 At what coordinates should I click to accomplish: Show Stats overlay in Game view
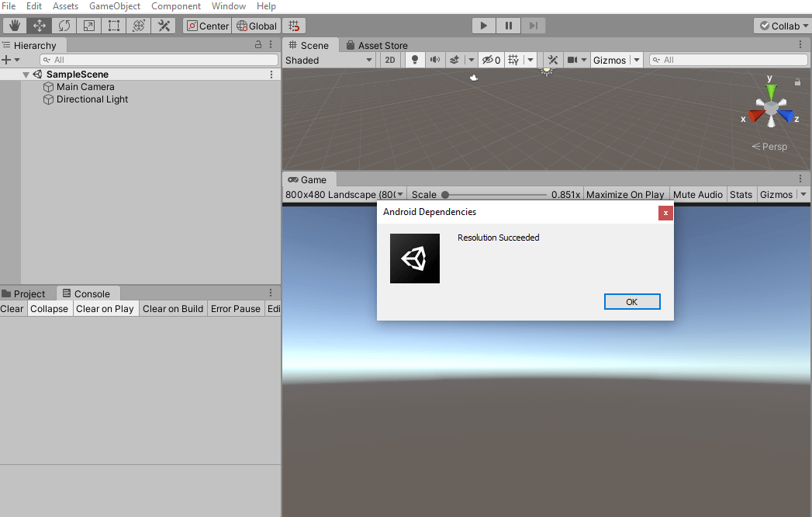741,195
